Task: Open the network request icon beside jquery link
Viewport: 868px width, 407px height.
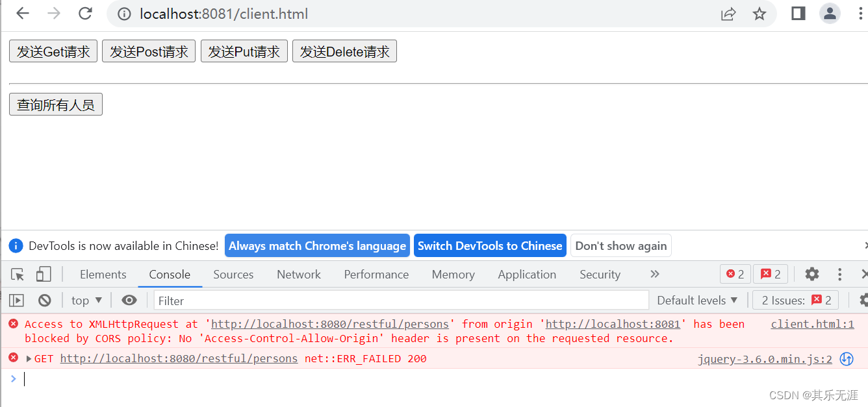Action: tap(847, 359)
